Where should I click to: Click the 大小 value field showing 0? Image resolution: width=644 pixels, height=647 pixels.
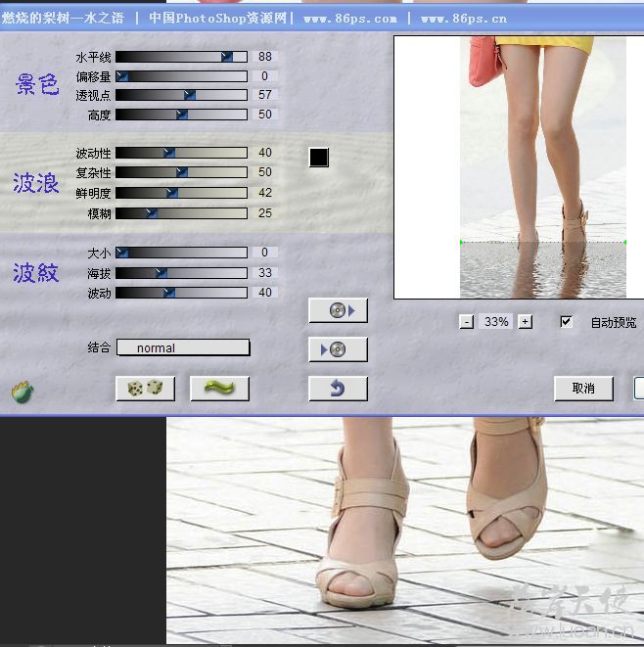(x=265, y=253)
